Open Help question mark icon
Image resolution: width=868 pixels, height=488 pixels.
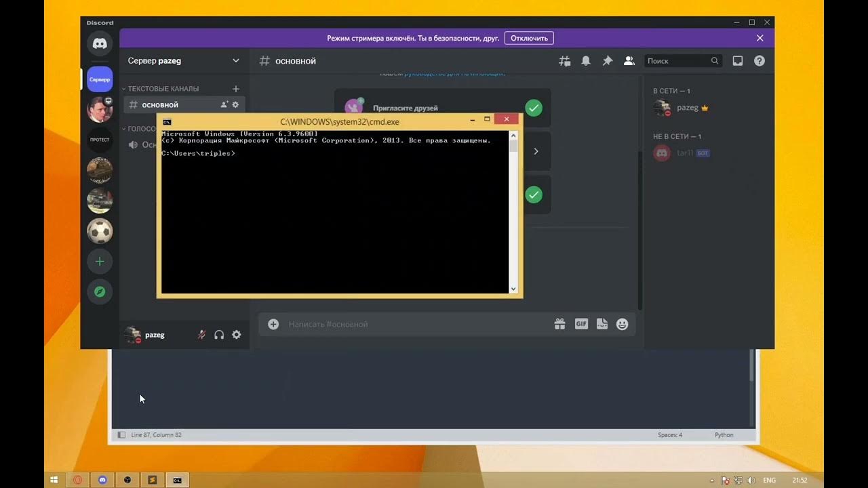pos(759,61)
